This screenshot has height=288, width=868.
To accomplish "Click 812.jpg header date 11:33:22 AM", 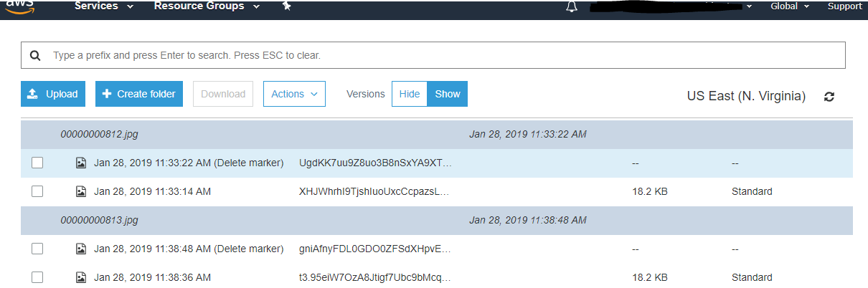I will coord(528,135).
